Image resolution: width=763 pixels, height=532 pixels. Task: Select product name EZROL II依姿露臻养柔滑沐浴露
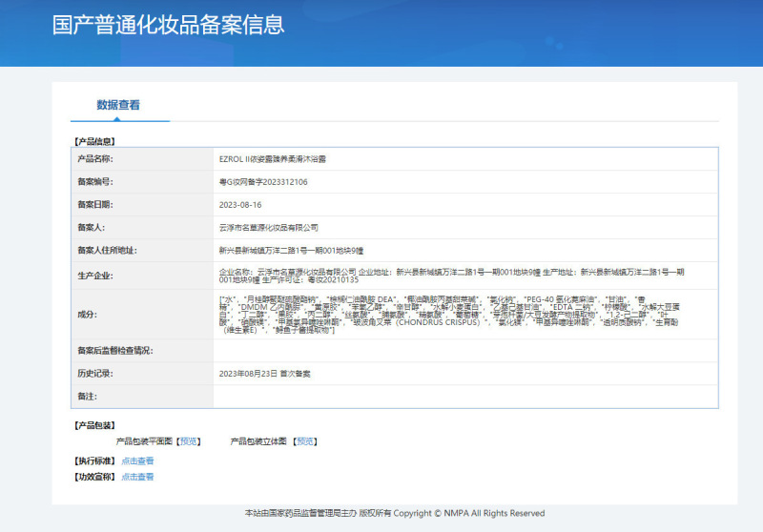273,159
